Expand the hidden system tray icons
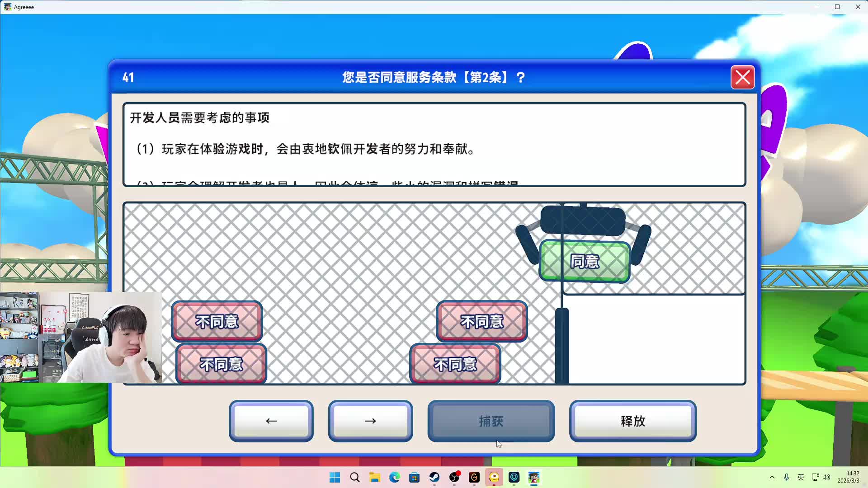868x488 pixels. [772, 477]
